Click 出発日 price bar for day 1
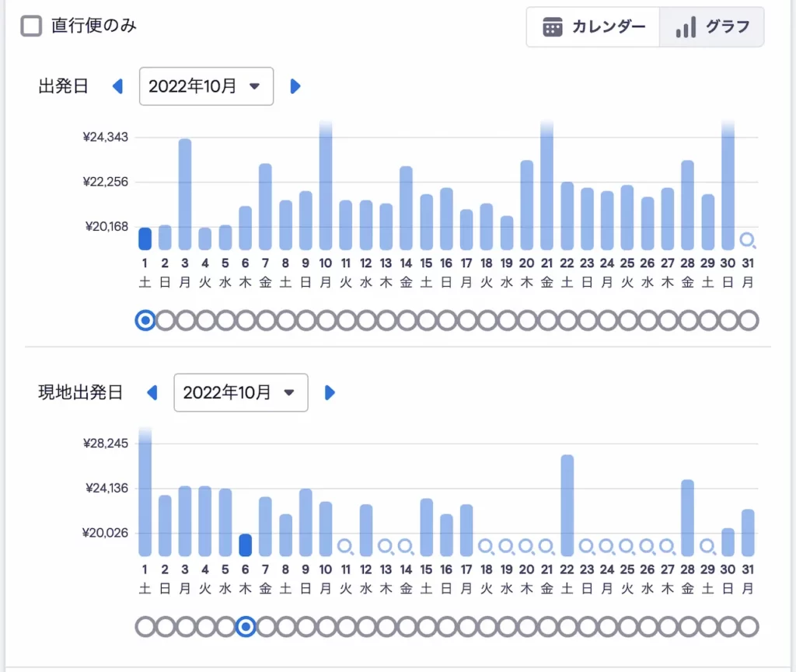The image size is (796, 672). tap(145, 239)
